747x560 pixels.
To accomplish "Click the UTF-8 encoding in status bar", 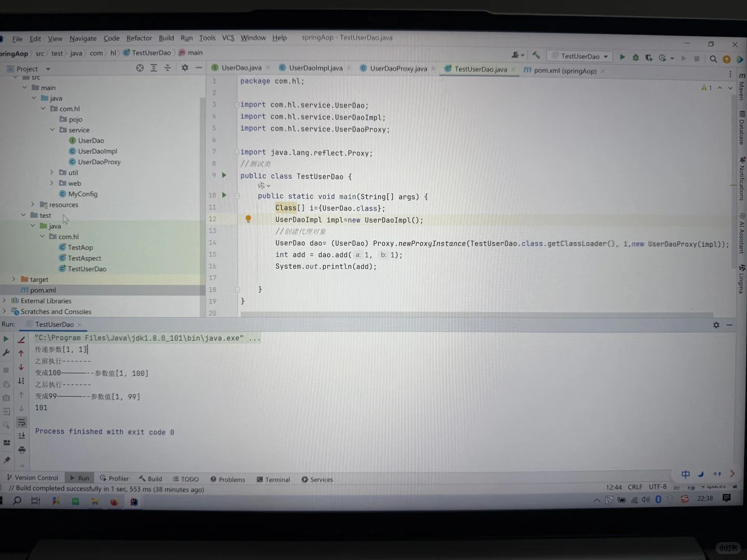I will tap(658, 487).
